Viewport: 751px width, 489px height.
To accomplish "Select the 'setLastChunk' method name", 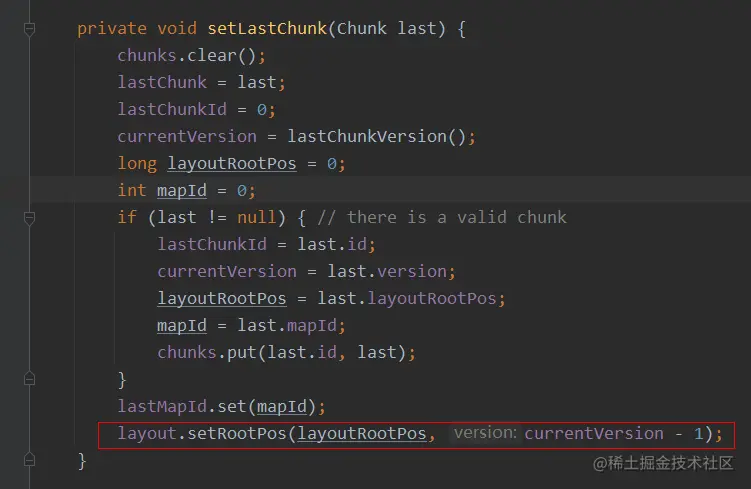I will 267,29.
